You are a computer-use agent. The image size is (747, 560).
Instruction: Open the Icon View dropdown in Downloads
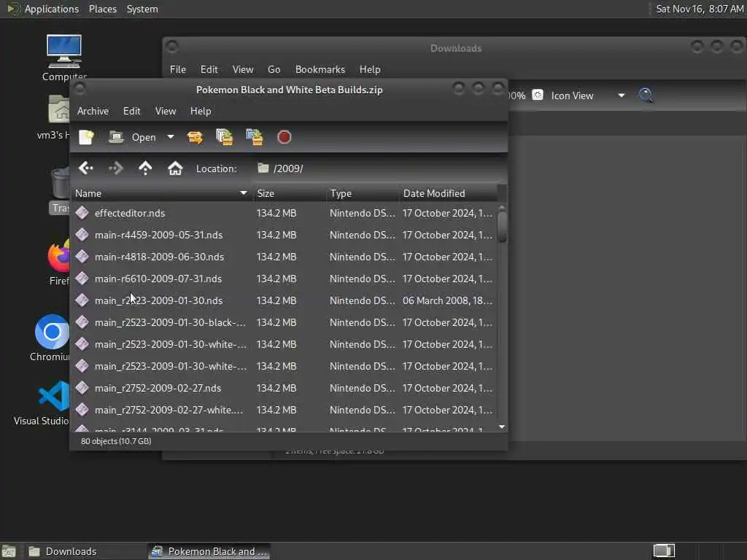click(587, 96)
